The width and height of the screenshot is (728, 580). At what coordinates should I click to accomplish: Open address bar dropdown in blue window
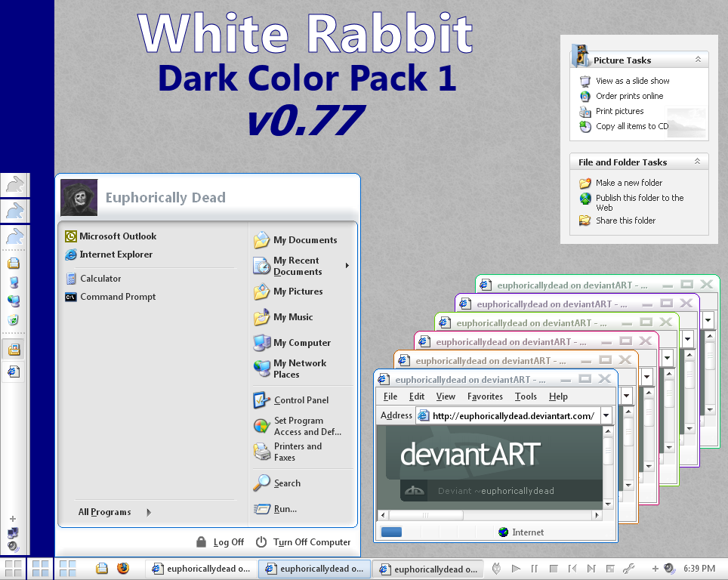tap(606, 415)
